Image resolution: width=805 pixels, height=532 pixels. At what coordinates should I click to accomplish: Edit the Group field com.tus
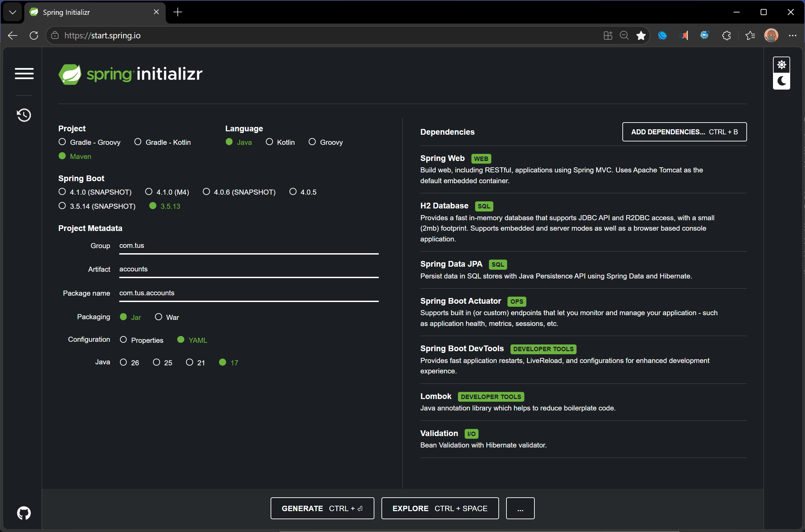pyautogui.click(x=249, y=246)
